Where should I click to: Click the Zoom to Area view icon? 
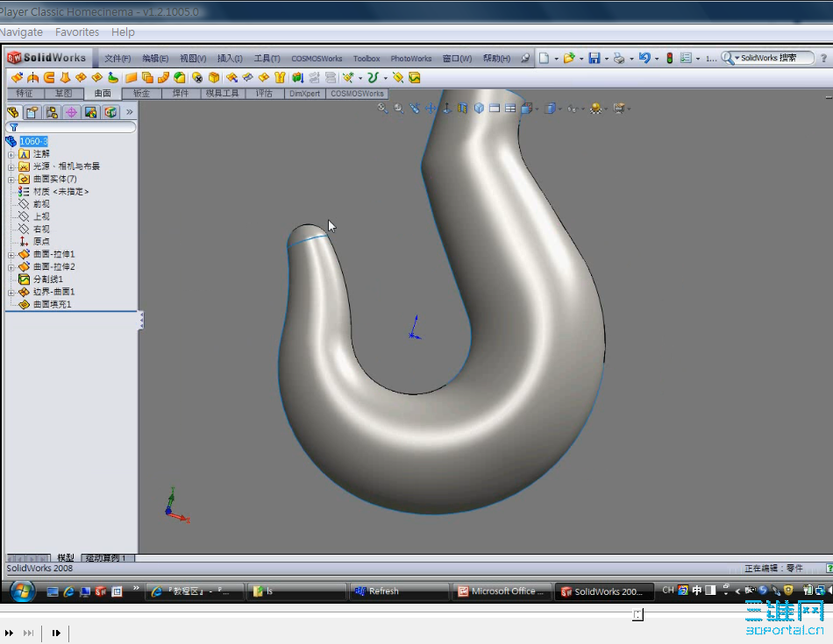pos(398,109)
